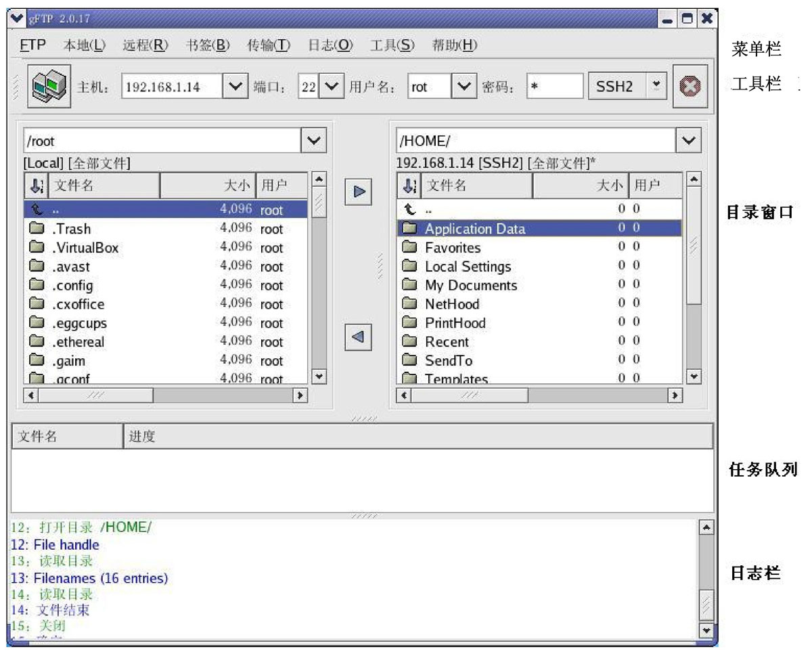
Task: Expand the port number dropdown
Action: point(331,87)
